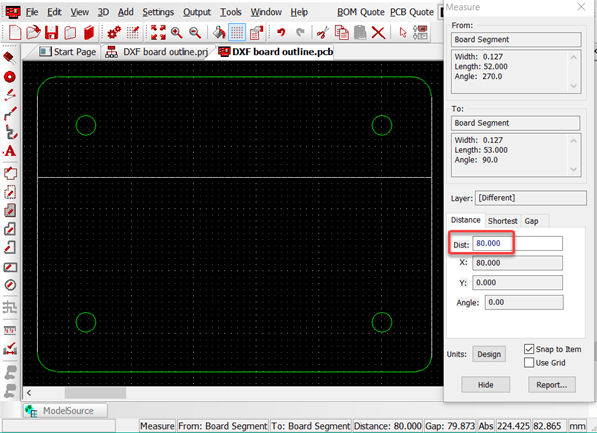The width and height of the screenshot is (597, 433).
Task: Switch to the Shortest tab
Action: (x=503, y=221)
